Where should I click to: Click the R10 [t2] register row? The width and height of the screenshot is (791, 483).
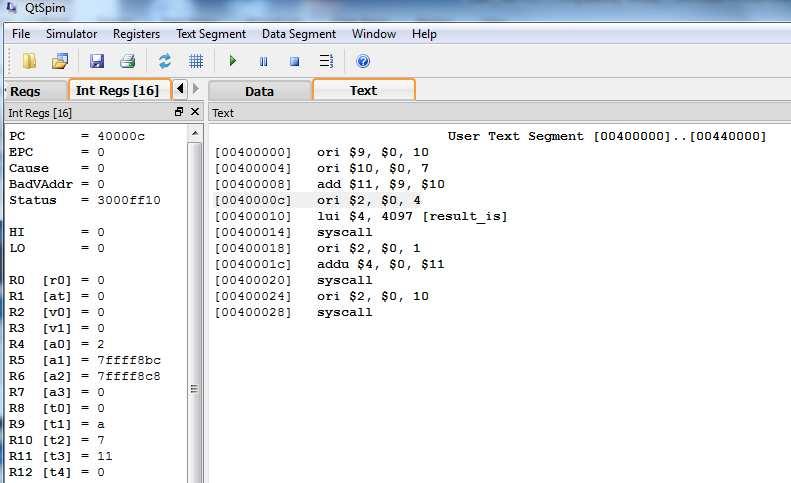pyautogui.click(x=56, y=440)
